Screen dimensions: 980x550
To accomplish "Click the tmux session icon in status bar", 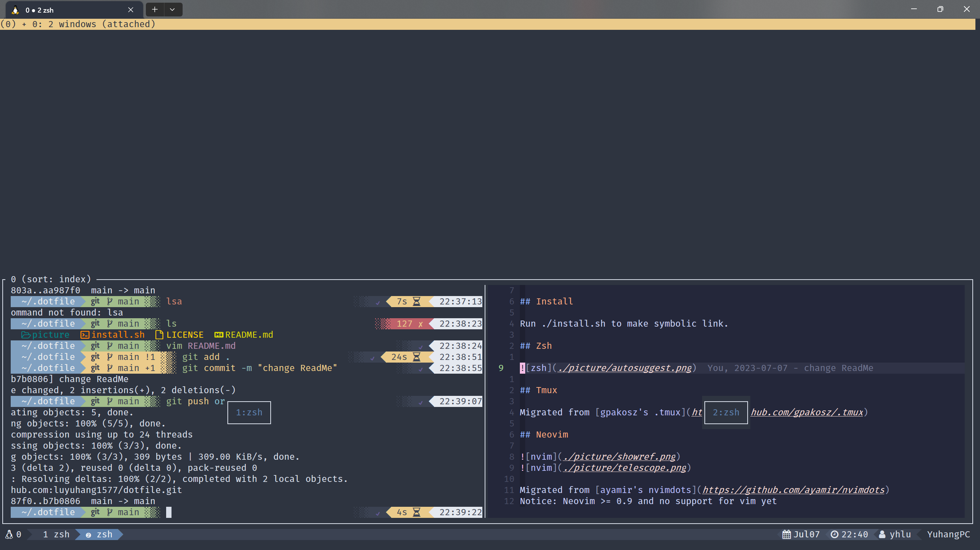I will (x=9, y=534).
